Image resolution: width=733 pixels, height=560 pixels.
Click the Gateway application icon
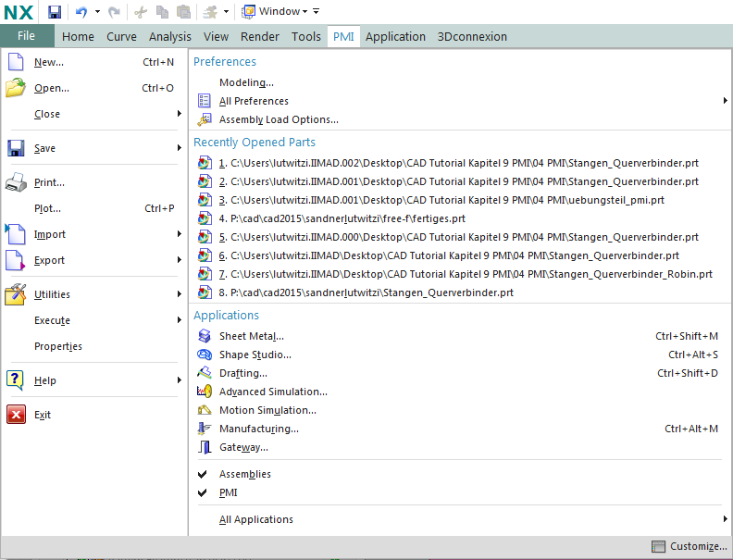point(205,447)
